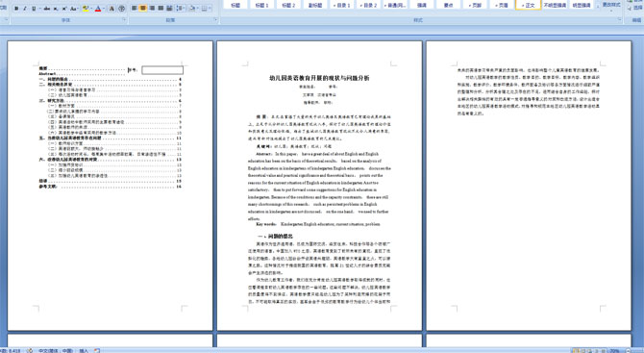The image size is (644, 353).
Task: Apply superscript to text
Action: (64, 9)
